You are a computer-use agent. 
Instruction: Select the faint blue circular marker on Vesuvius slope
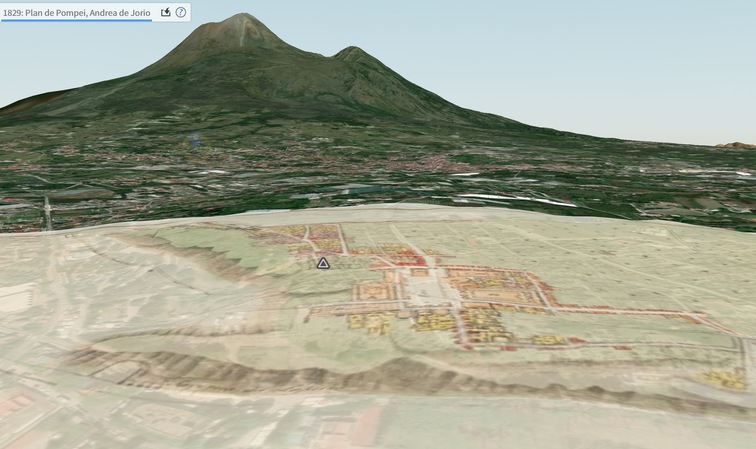click(195, 140)
